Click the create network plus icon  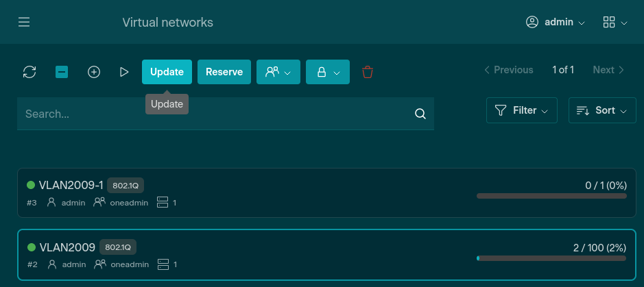pos(94,72)
